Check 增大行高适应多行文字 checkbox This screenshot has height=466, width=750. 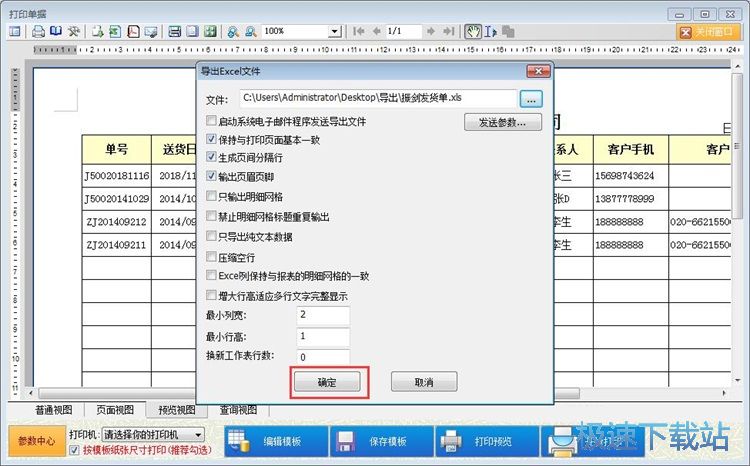tap(211, 295)
